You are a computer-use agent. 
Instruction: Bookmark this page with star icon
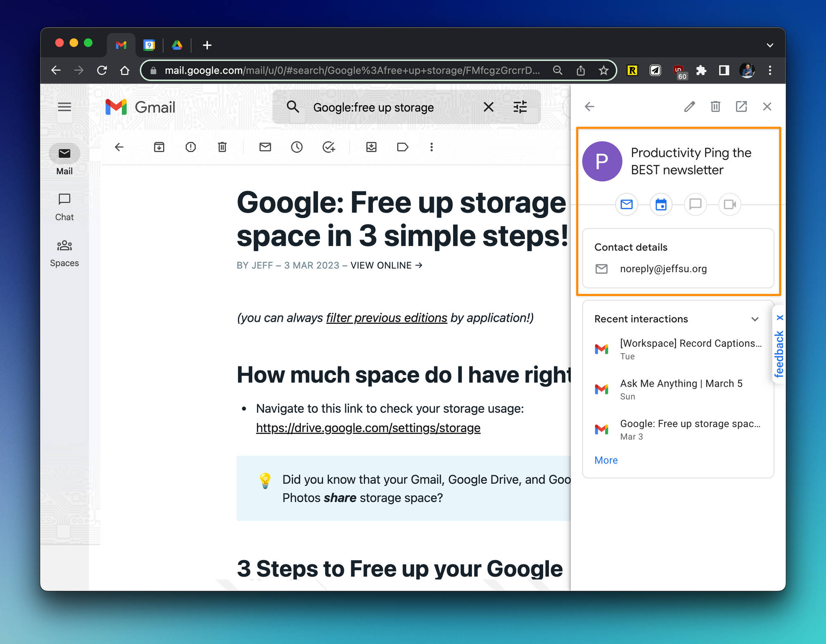pos(603,71)
